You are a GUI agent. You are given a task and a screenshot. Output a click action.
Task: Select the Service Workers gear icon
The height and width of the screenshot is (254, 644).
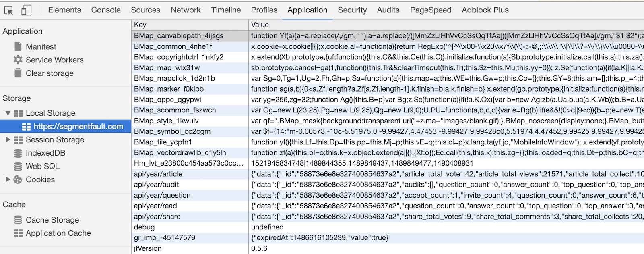(18, 60)
